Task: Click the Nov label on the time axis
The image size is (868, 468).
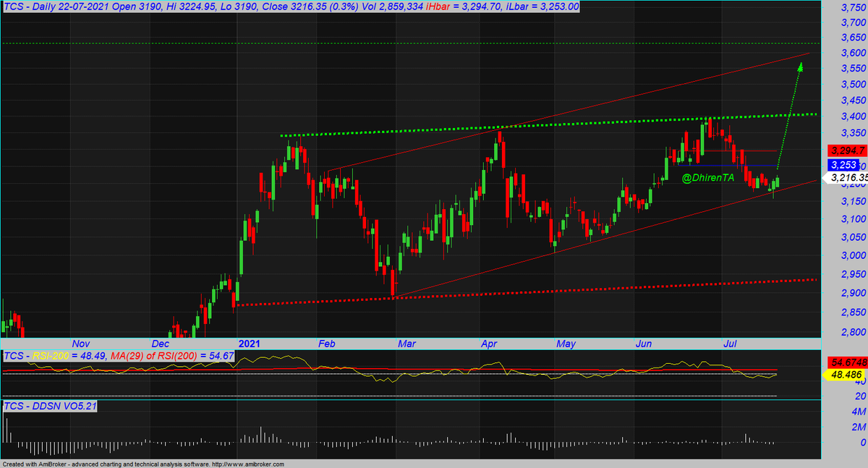Action: pos(80,344)
